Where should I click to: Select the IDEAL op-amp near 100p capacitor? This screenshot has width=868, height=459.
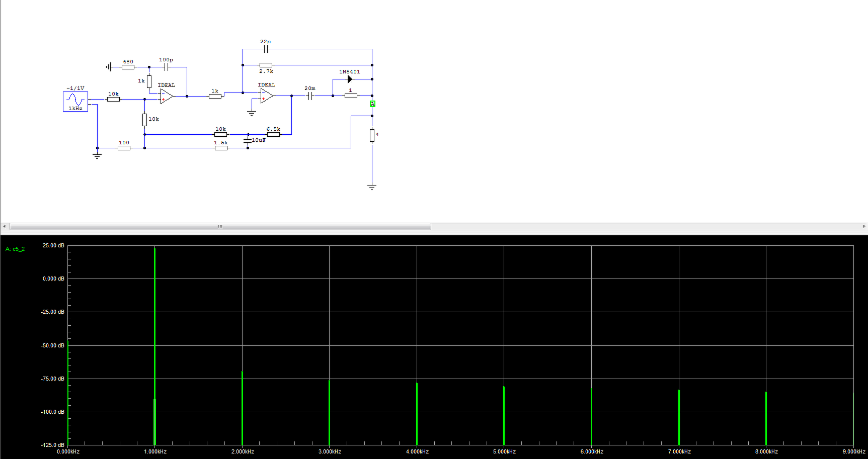(167, 96)
